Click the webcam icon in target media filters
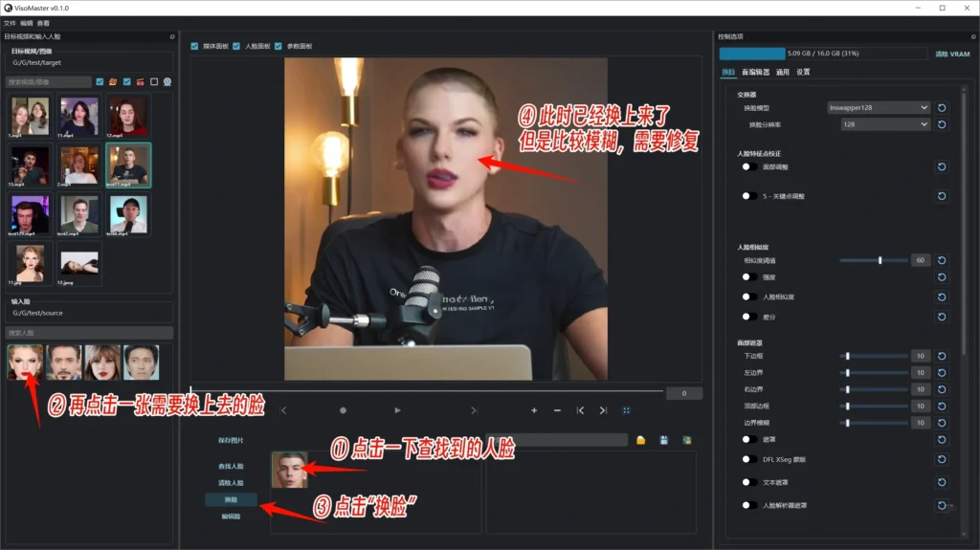Image resolution: width=980 pixels, height=550 pixels. [x=167, y=82]
